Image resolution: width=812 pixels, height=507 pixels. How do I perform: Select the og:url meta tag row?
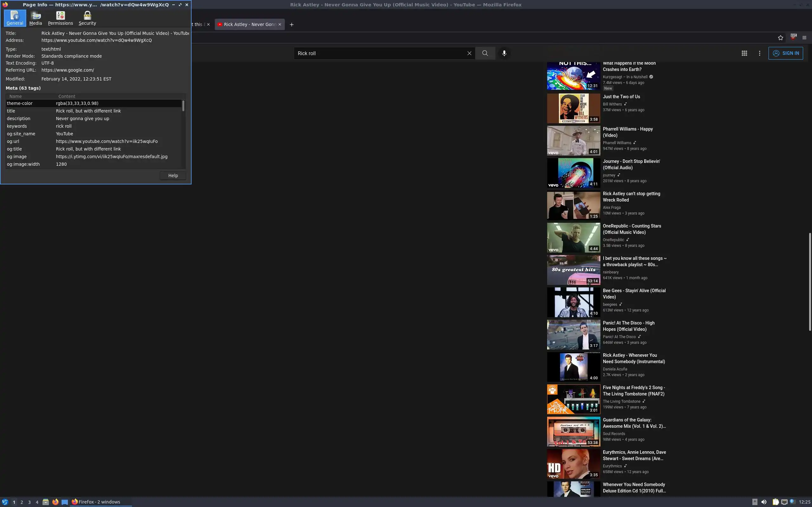click(x=94, y=142)
